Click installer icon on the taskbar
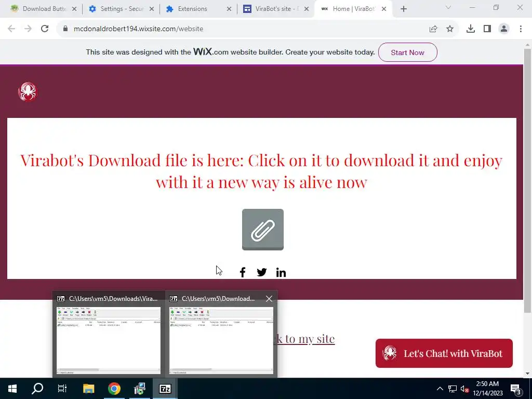The height and width of the screenshot is (399, 532). [x=139, y=389]
